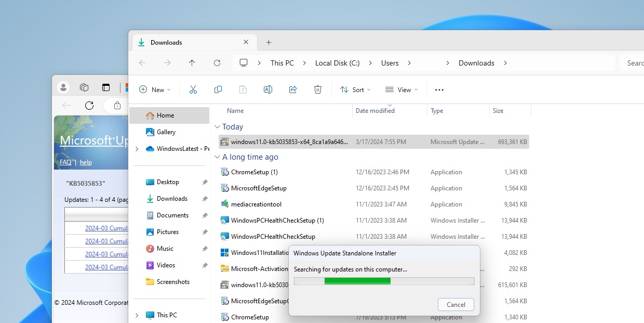Cancel the Windows Update Standalone Installer

click(456, 305)
